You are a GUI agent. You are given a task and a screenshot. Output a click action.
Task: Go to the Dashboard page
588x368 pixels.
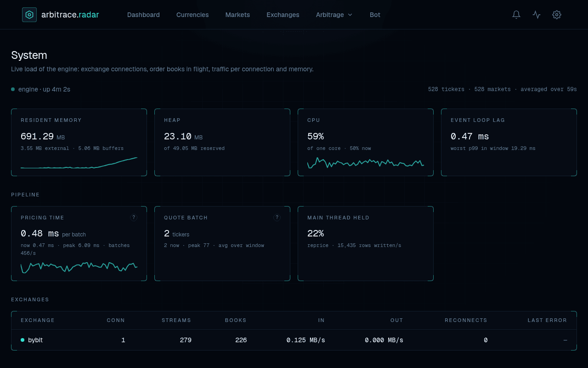click(x=143, y=15)
